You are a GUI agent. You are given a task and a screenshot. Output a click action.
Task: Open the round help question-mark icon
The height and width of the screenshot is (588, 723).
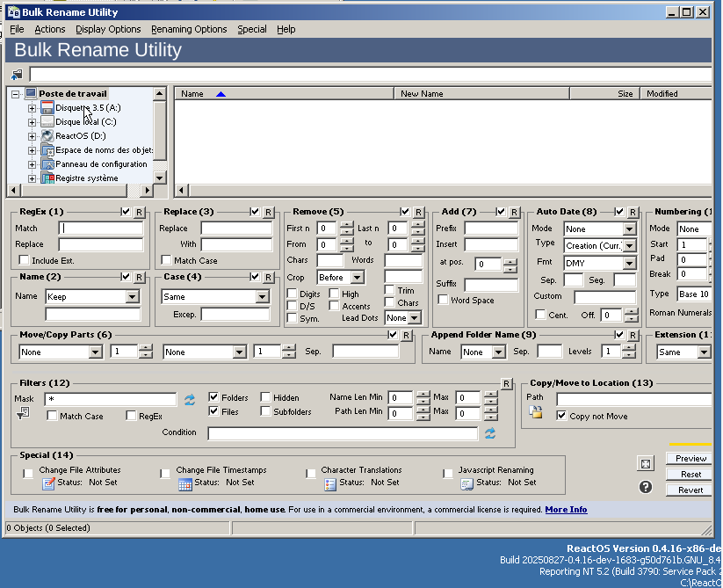coord(646,487)
